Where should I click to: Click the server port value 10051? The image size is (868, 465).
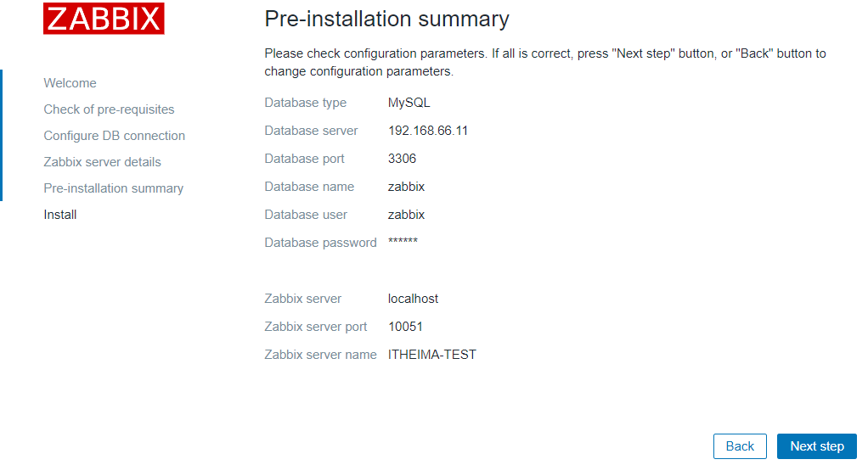coord(405,327)
